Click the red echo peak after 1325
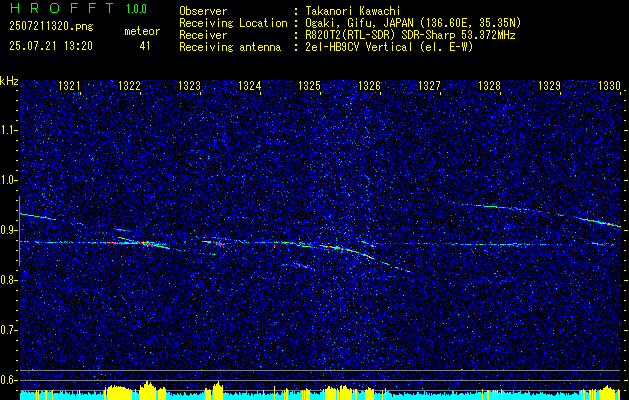 click(341, 249)
